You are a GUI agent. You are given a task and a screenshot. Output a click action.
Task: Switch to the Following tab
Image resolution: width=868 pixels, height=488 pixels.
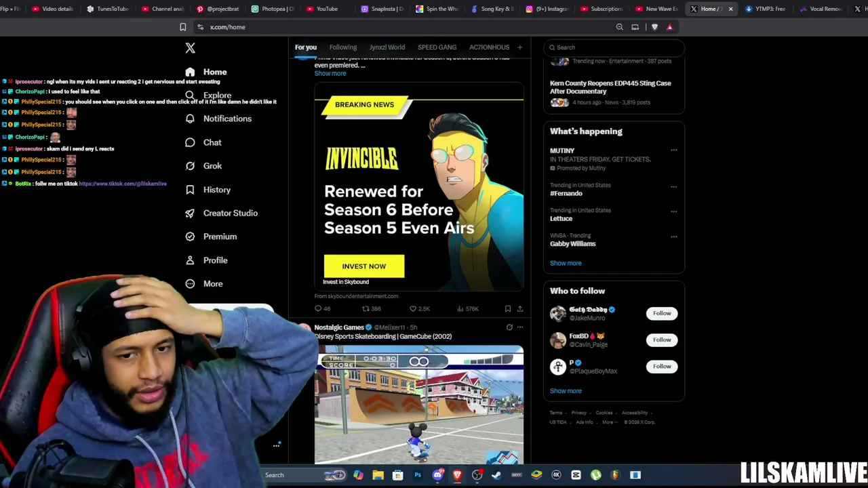coord(343,47)
